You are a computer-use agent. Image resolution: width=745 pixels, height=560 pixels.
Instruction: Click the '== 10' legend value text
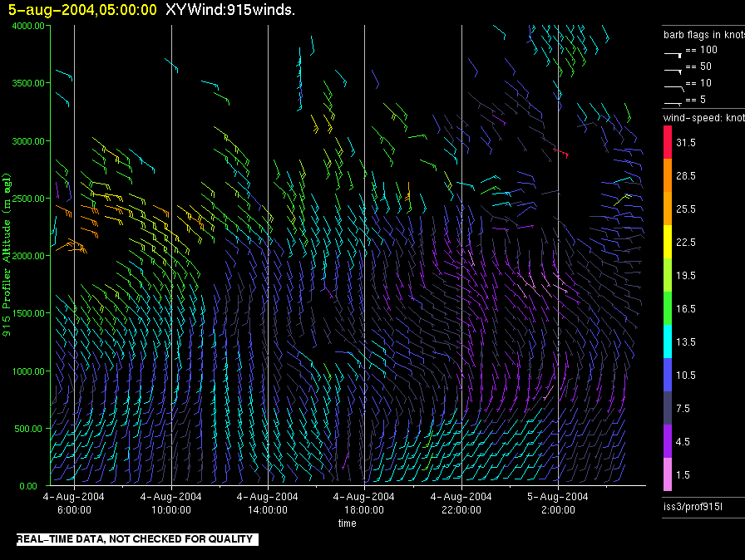(x=698, y=83)
